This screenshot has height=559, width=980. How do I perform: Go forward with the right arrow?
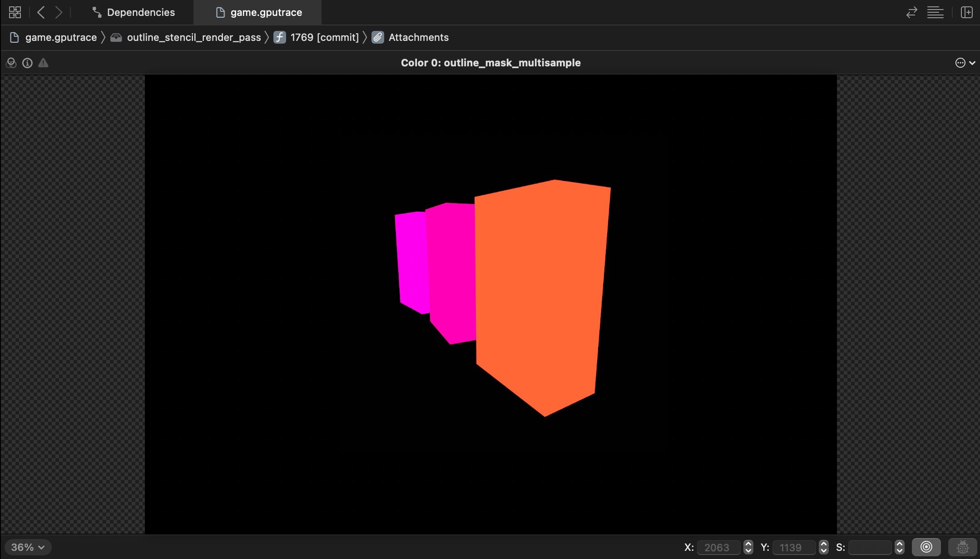59,12
